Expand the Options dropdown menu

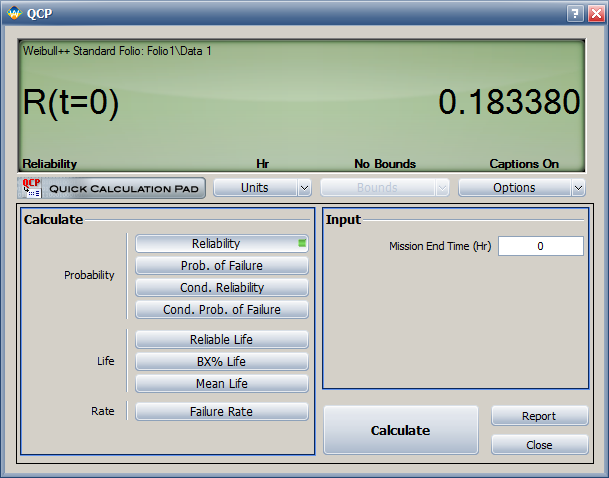click(521, 188)
